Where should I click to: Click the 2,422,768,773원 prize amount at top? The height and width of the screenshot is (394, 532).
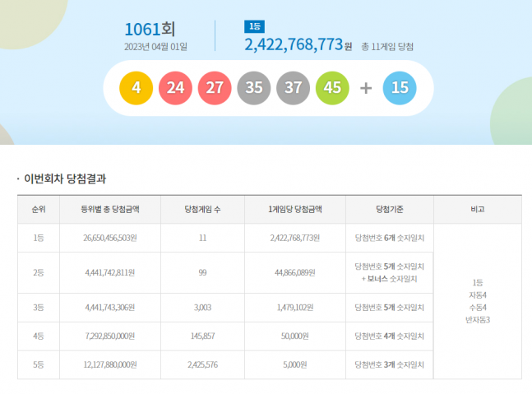(x=298, y=45)
